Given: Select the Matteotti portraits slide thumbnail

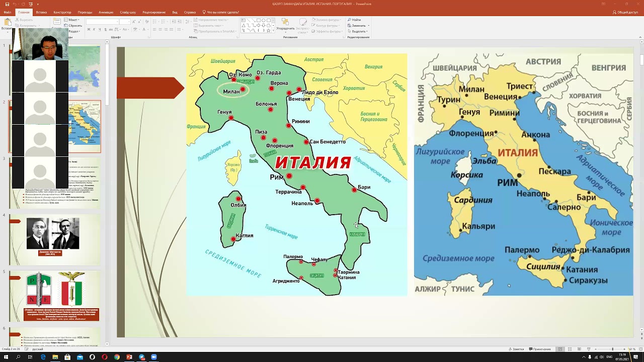Looking at the screenshot, I should (54, 239).
